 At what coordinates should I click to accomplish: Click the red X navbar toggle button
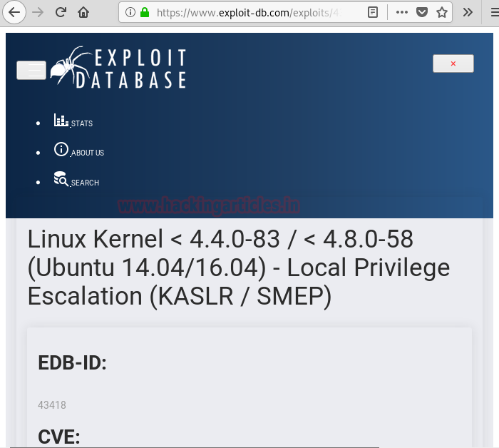[x=453, y=63]
